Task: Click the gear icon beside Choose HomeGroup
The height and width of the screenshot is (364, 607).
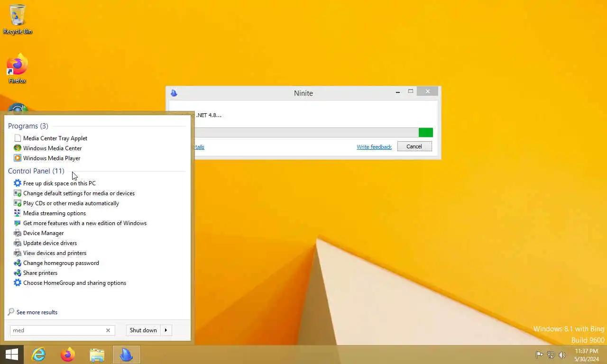Action: tap(18, 282)
